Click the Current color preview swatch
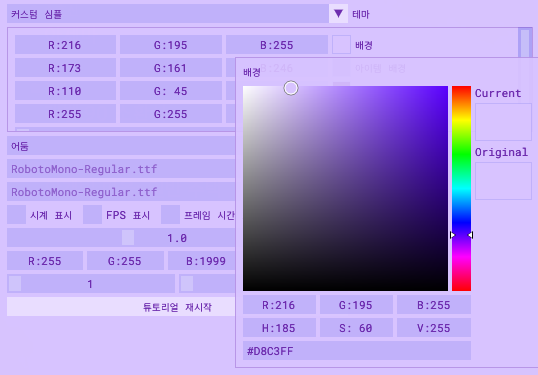538x375 pixels. (503, 122)
